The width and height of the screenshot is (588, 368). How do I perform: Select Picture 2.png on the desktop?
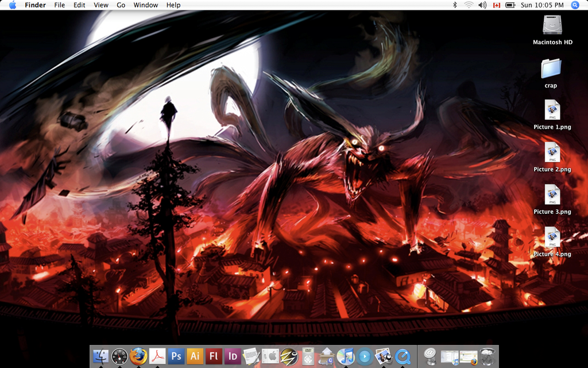click(x=552, y=154)
